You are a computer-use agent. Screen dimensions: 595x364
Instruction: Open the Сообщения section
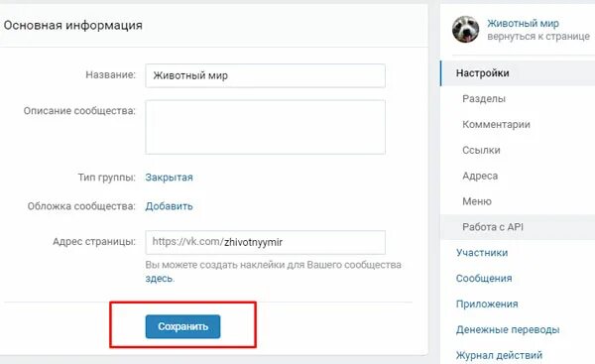click(x=484, y=279)
